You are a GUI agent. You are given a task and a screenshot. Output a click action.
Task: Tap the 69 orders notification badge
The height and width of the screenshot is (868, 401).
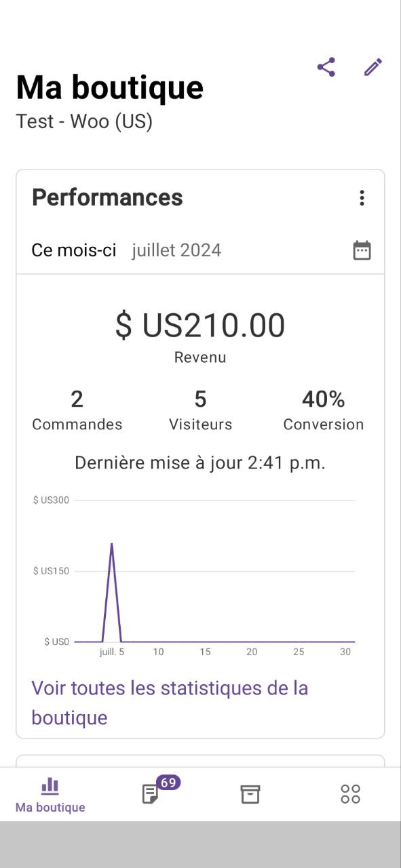pos(168,783)
